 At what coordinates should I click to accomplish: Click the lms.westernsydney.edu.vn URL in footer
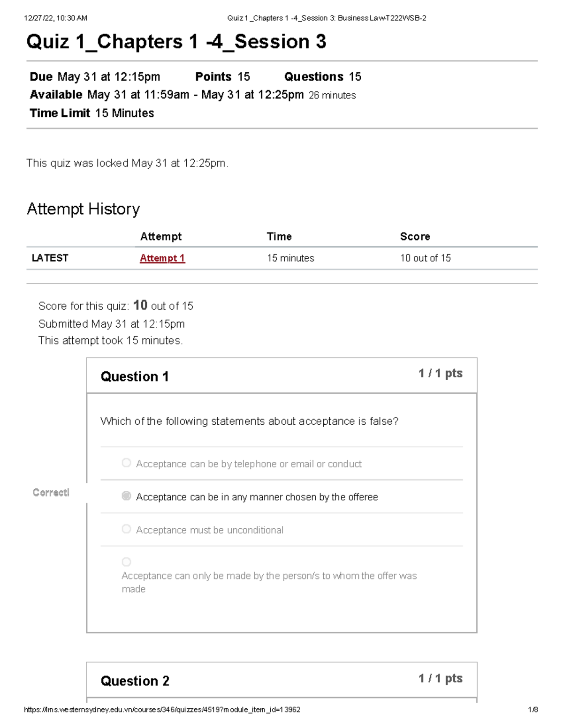click(162, 710)
